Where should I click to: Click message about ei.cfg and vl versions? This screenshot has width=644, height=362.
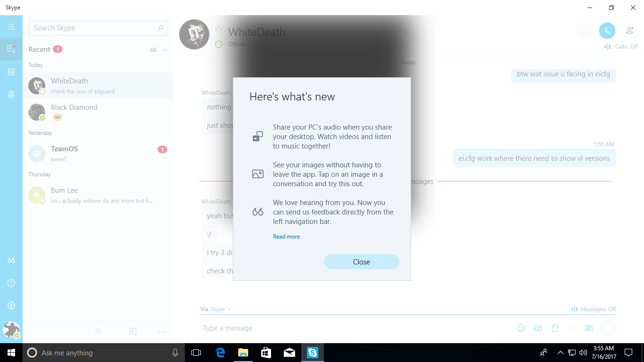click(x=534, y=158)
